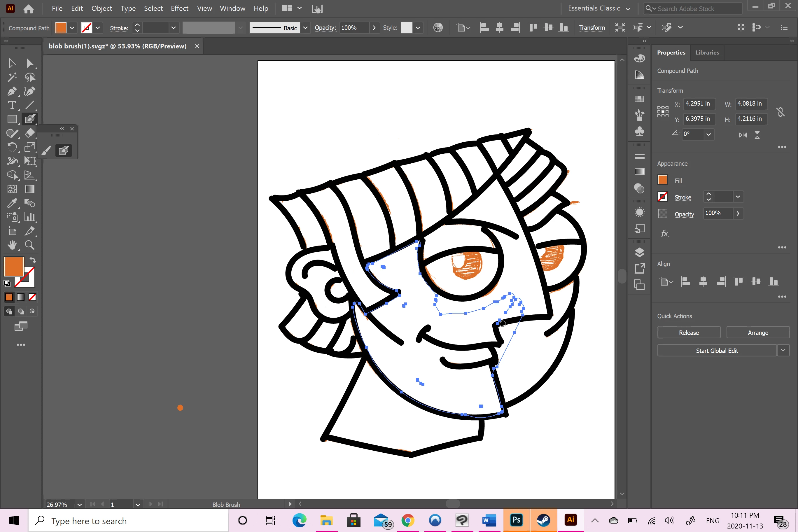Select the Eraser tool
Screen dimensions: 798x532
(30, 133)
